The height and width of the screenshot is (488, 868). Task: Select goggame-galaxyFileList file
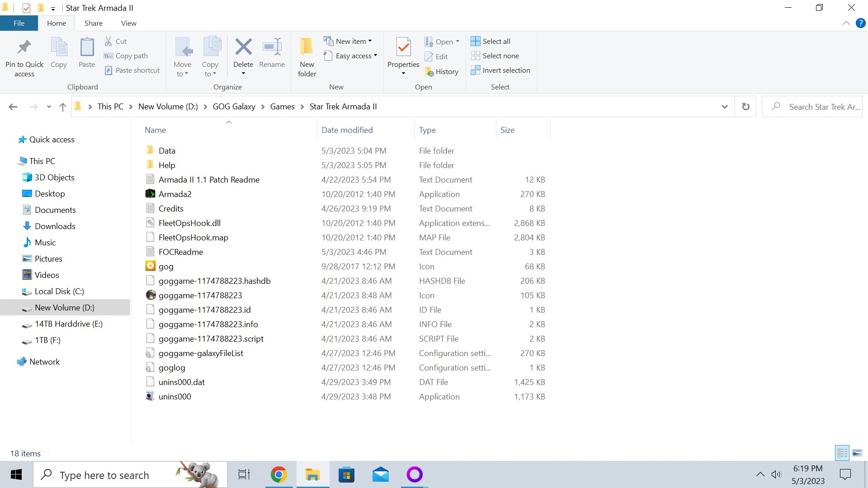click(194, 353)
